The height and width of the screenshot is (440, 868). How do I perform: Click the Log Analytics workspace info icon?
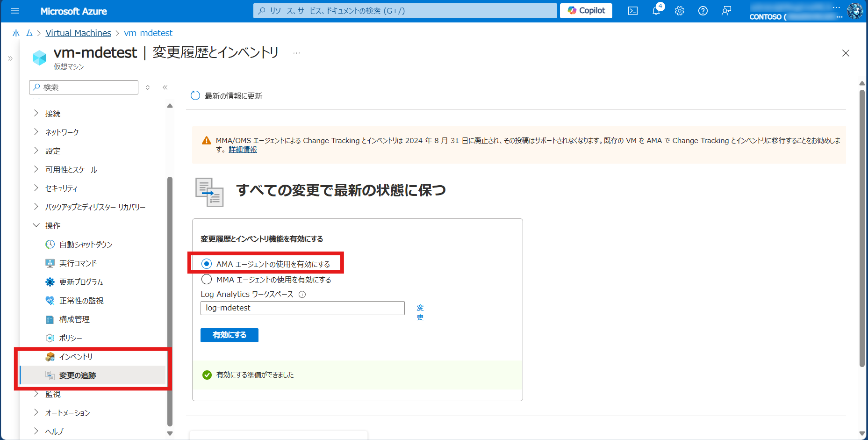(302, 295)
